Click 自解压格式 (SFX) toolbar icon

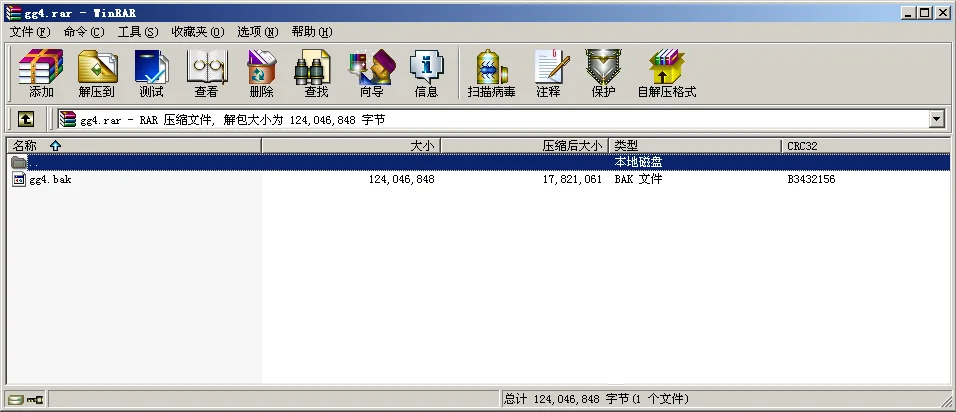click(666, 74)
